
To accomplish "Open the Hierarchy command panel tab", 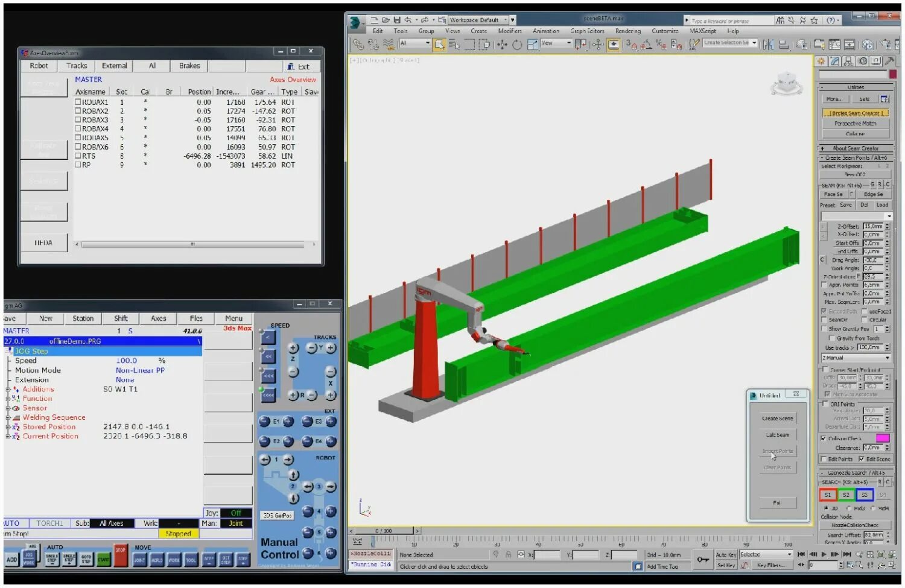I will tap(849, 61).
